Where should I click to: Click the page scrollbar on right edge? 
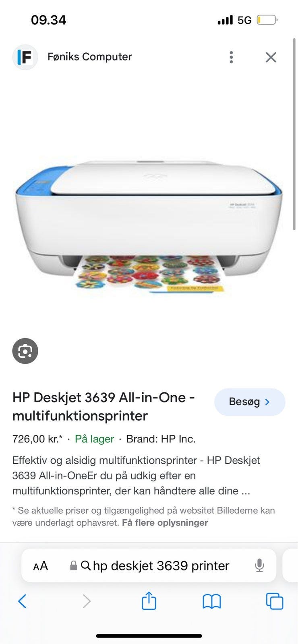click(x=294, y=135)
